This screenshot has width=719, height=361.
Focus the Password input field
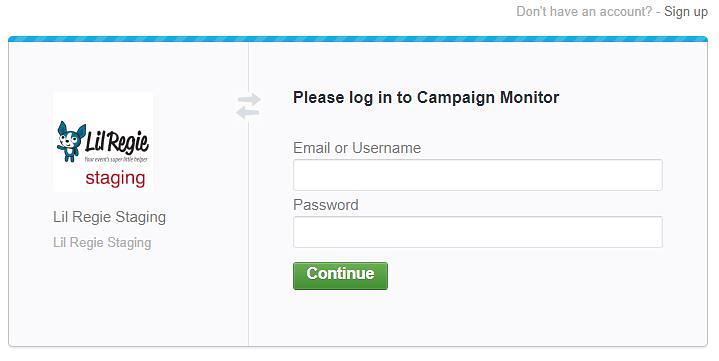(477, 232)
